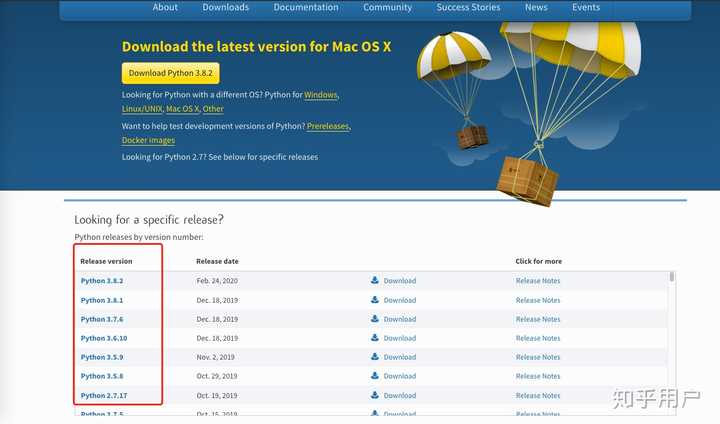The width and height of the screenshot is (720, 424).
Task: Click the Download Python 3.8.2 button
Action: coord(170,73)
